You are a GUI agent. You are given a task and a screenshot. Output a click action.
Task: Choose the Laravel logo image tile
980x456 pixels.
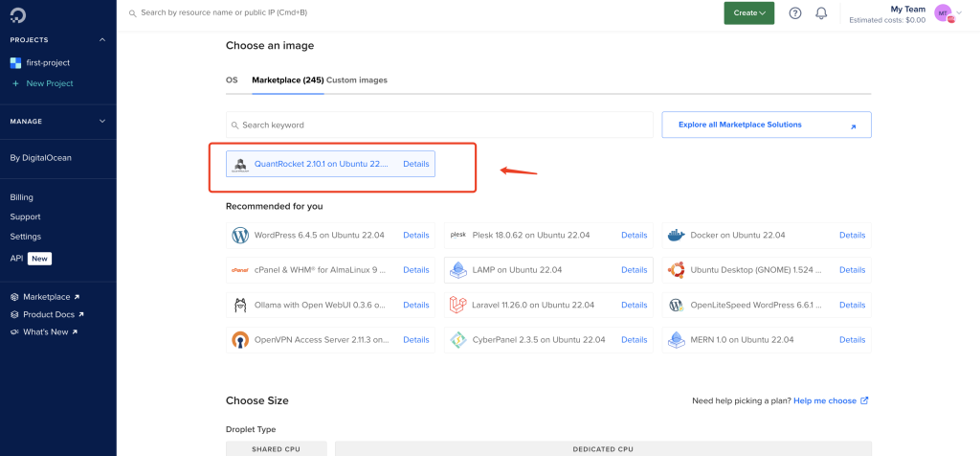(458, 306)
